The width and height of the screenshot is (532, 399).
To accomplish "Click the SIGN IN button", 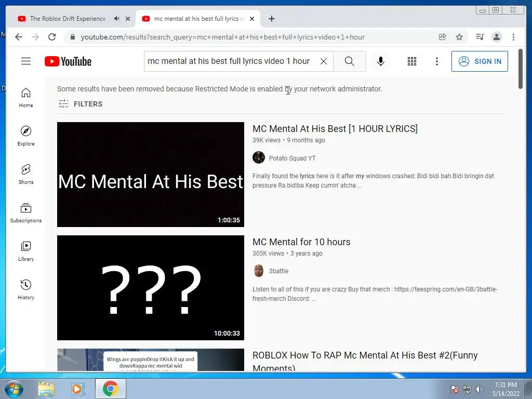I will tap(480, 61).
